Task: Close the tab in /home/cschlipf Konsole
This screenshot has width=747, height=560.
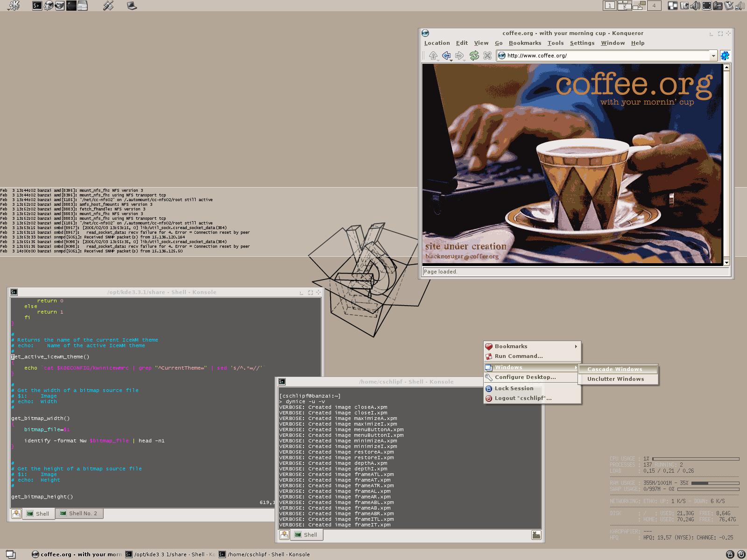Action: (x=536, y=535)
